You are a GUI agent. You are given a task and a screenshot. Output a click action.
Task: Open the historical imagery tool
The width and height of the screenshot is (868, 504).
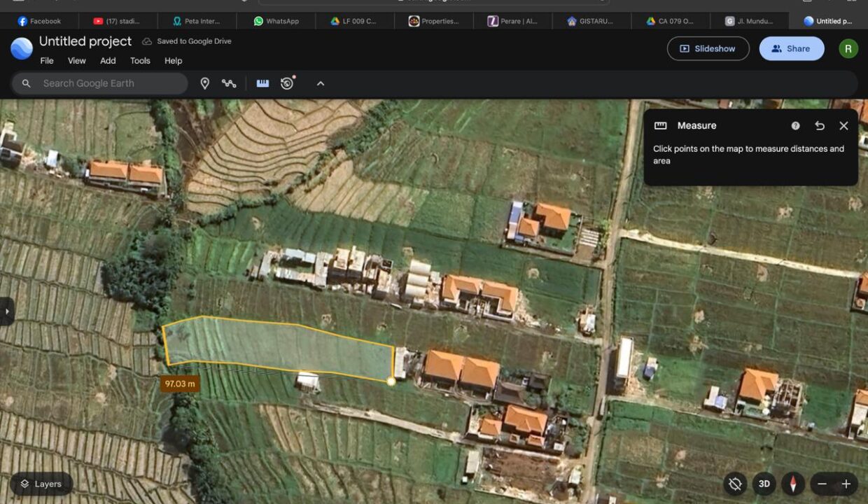pos(287,83)
